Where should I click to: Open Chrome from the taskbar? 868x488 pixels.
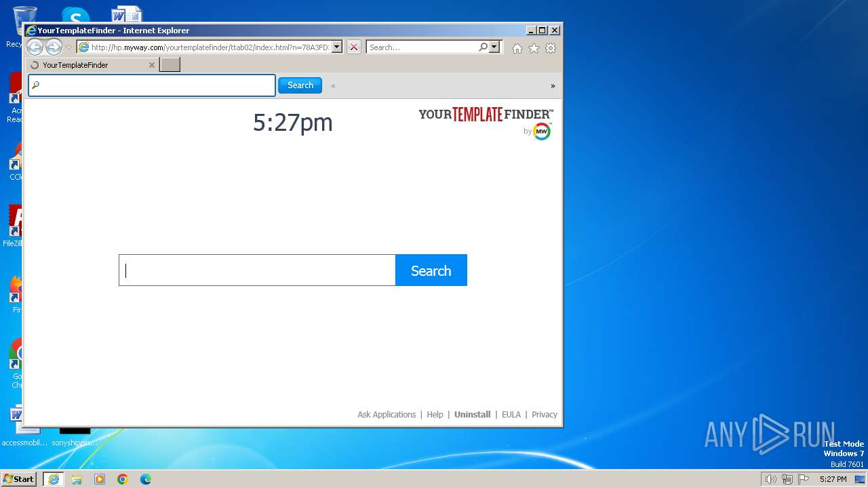click(x=123, y=479)
